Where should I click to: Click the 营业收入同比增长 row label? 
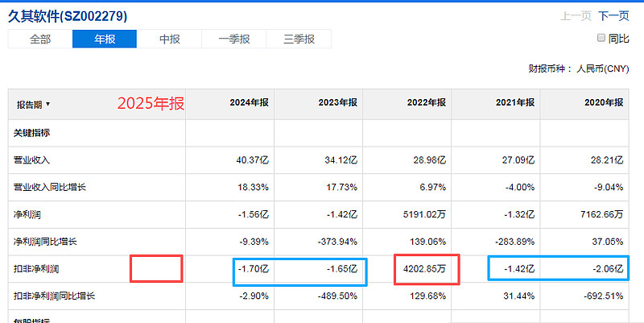pyautogui.click(x=50, y=187)
